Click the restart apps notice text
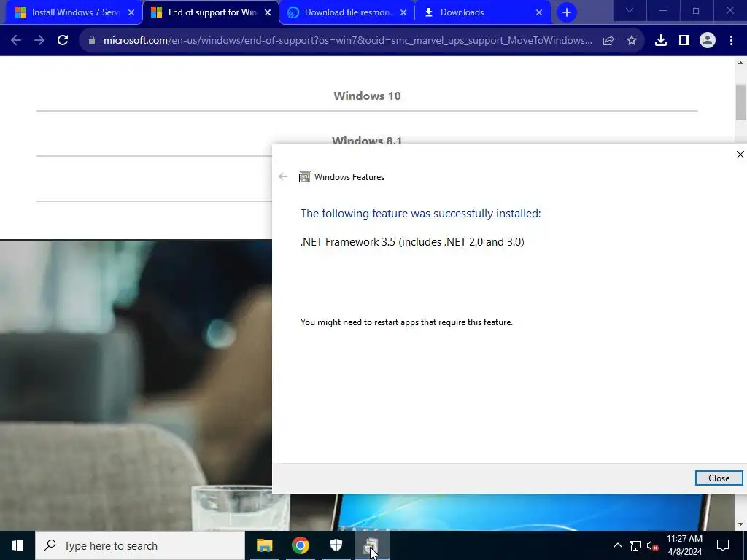This screenshot has height=560, width=747. (406, 322)
